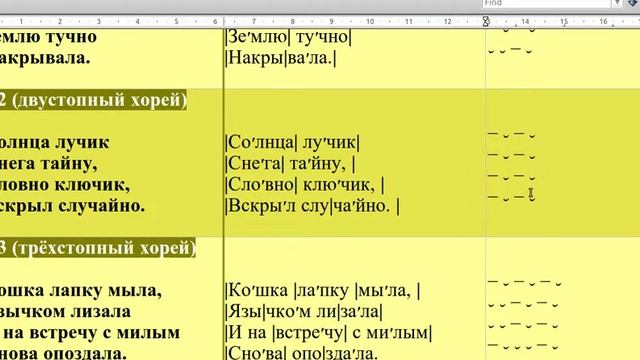
Task: Click the meter scheme beside 'И на |встре′чу'
Action: [x=523, y=325]
